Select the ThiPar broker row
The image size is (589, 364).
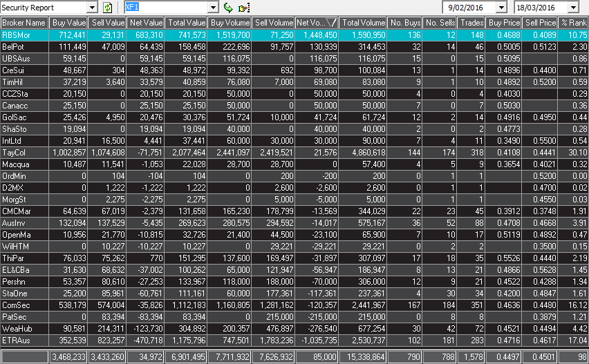[294, 258]
